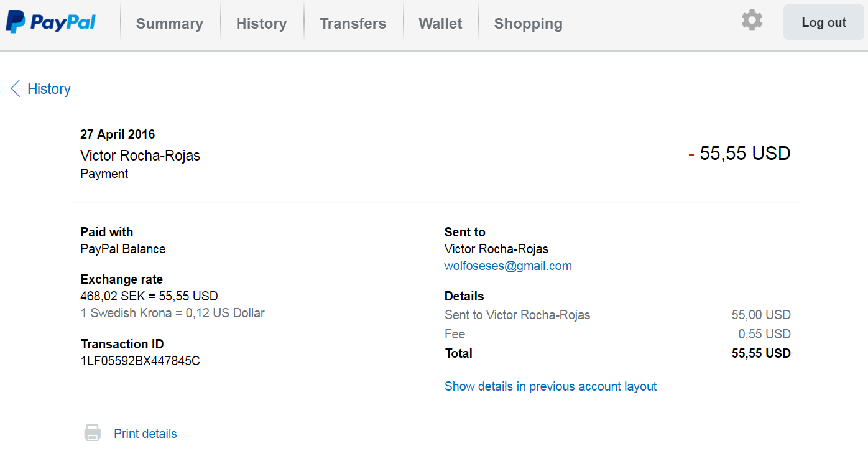Click the Print details link
The image size is (868, 461).
(x=145, y=434)
